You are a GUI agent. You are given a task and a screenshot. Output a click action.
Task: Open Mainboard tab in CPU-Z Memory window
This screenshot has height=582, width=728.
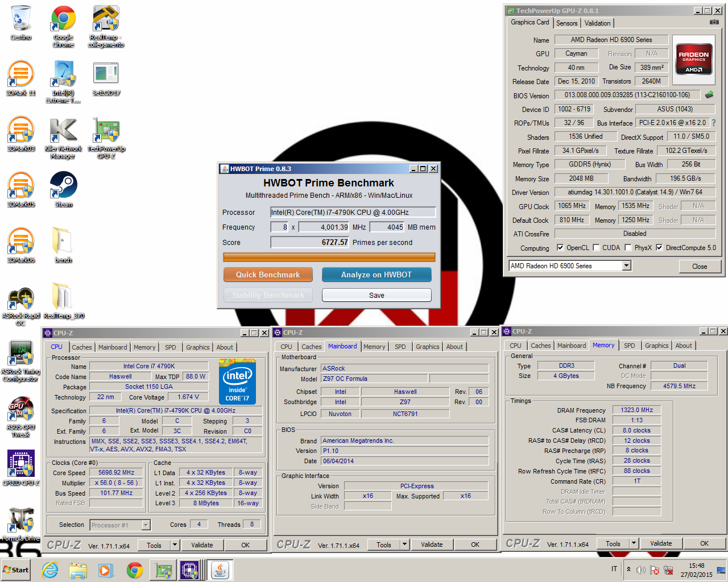pyautogui.click(x=572, y=346)
